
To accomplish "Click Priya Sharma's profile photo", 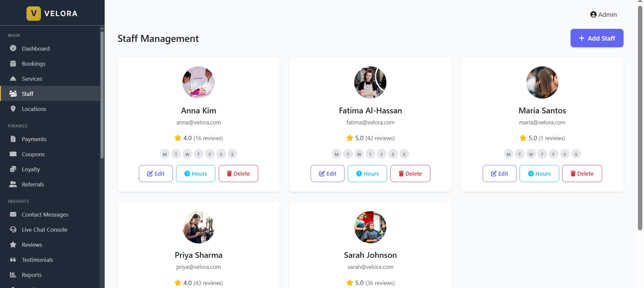I will pos(199,227).
